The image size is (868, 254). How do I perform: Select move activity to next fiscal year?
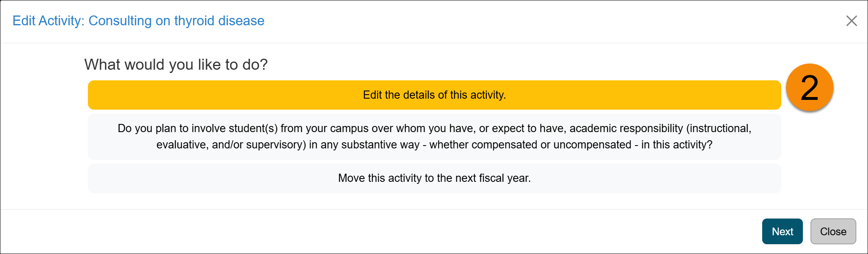click(x=434, y=178)
